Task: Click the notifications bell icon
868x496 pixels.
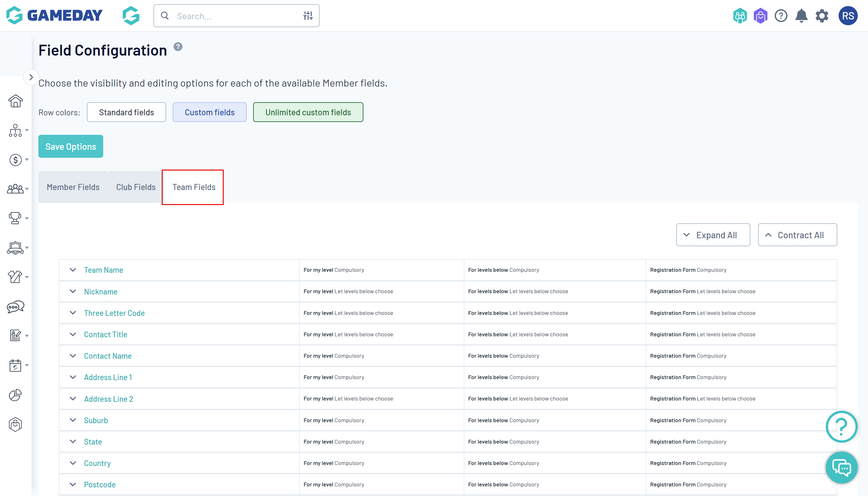Action: (x=801, y=16)
